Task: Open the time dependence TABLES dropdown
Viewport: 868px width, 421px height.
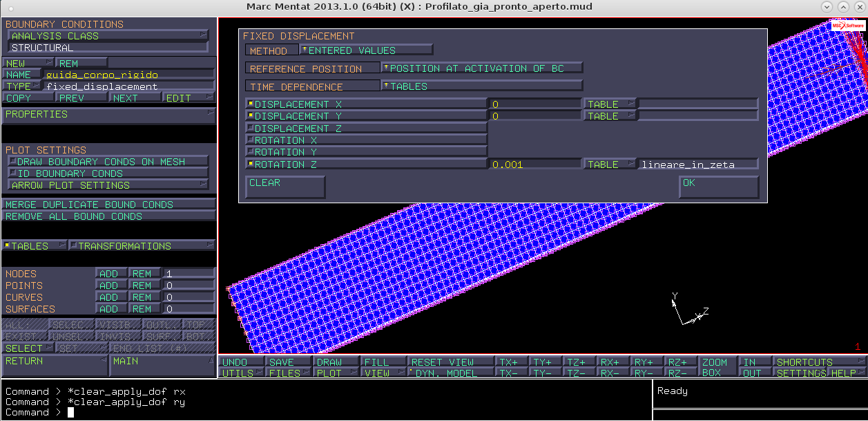Action: [483, 86]
